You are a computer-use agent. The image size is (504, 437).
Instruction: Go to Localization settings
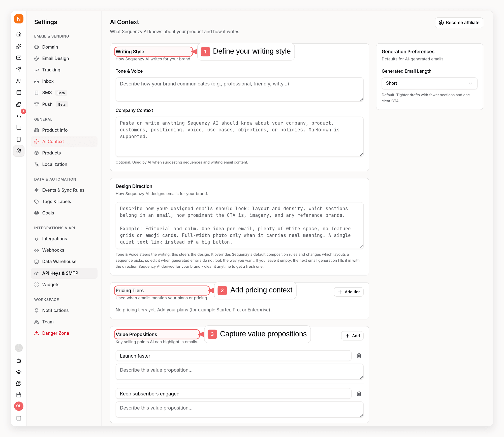pyautogui.click(x=64, y=164)
